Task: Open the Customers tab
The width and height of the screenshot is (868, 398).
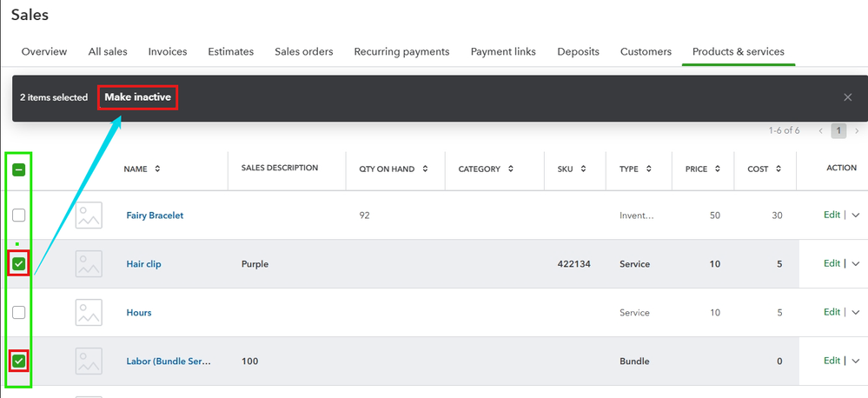Action: 646,51
